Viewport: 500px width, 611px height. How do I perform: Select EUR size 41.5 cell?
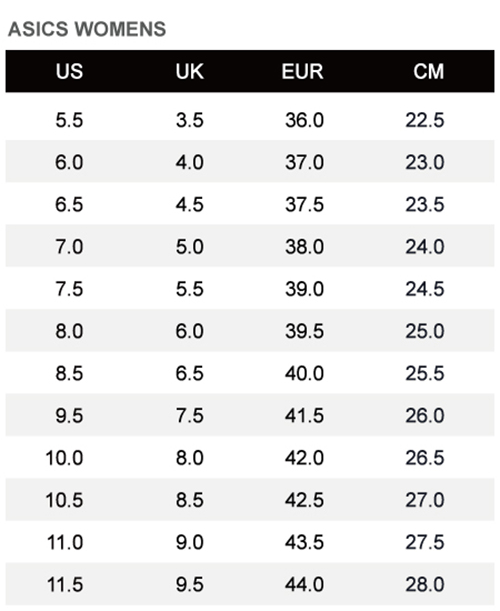[x=304, y=416]
